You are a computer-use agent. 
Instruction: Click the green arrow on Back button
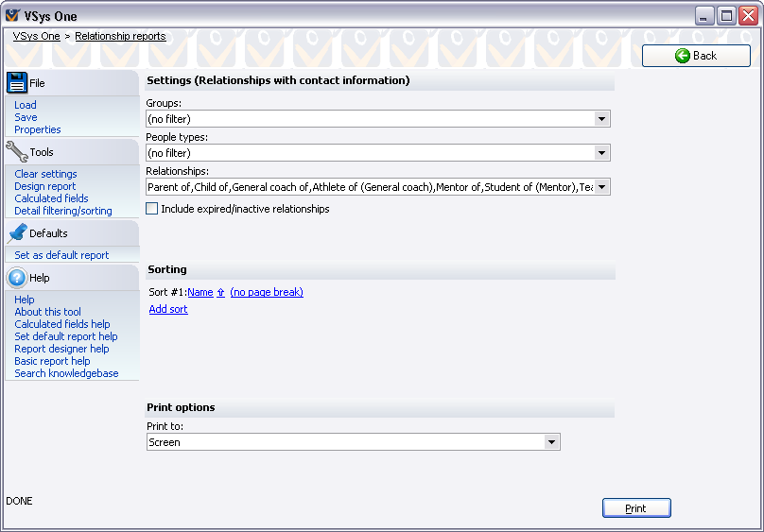click(x=682, y=56)
